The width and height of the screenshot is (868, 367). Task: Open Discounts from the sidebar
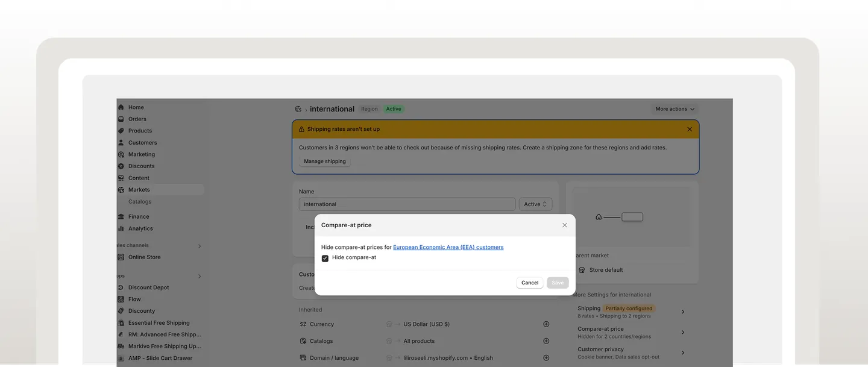click(142, 166)
